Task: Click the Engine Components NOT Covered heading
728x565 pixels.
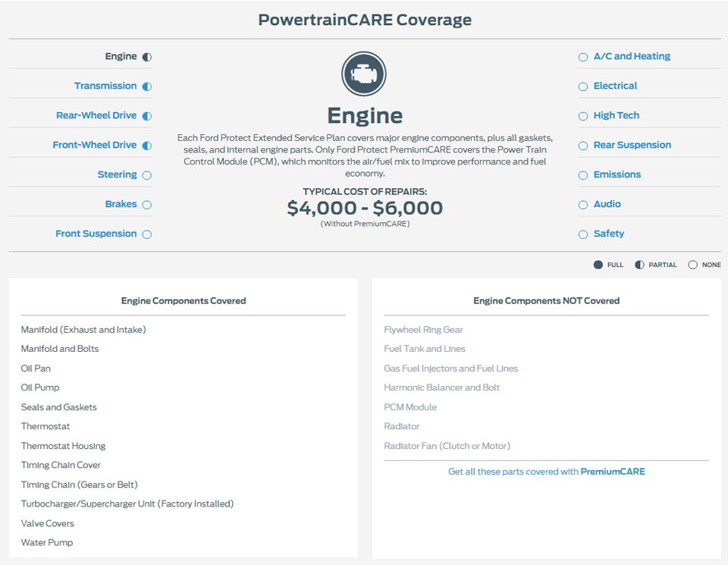Action: coord(547,301)
